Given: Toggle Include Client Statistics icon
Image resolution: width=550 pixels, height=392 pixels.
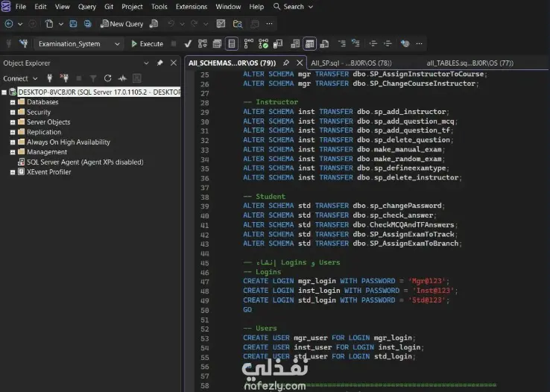Looking at the screenshot, I should tap(278, 43).
